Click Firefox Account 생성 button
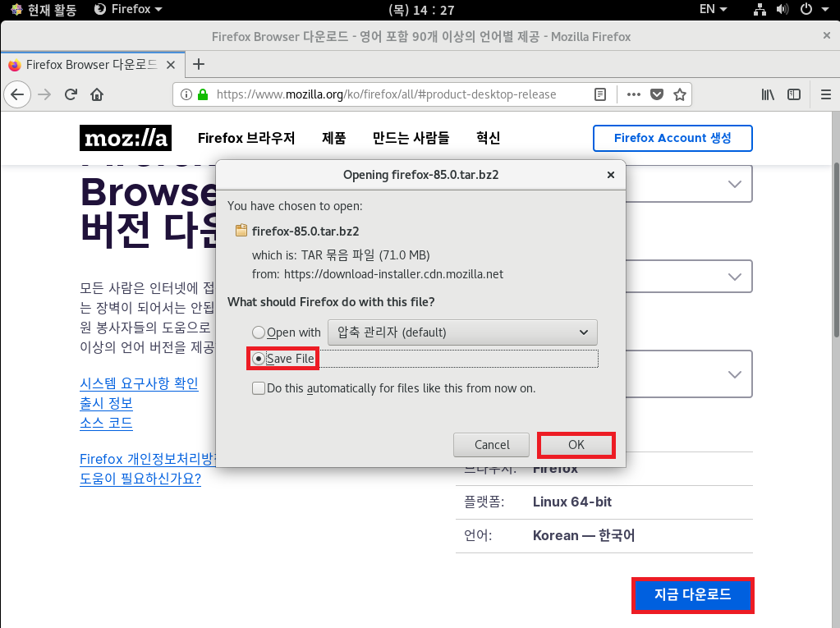The image size is (840, 628). [x=672, y=138]
